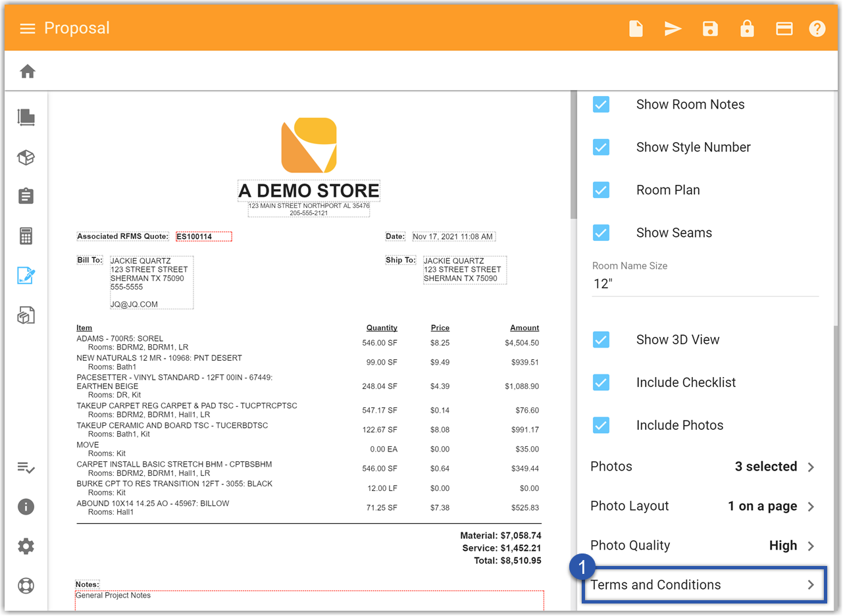Screen dimensions: 843x616
Task: Click the Price column header
Action: pyautogui.click(x=440, y=328)
